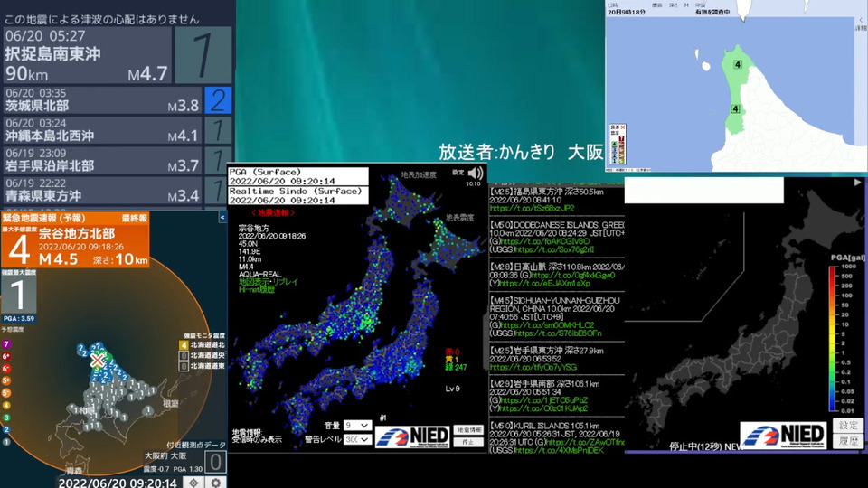The width and height of the screenshot is (868, 488).
Task: Click the intensity legend box on the Soya map
Action: click(618, 145)
